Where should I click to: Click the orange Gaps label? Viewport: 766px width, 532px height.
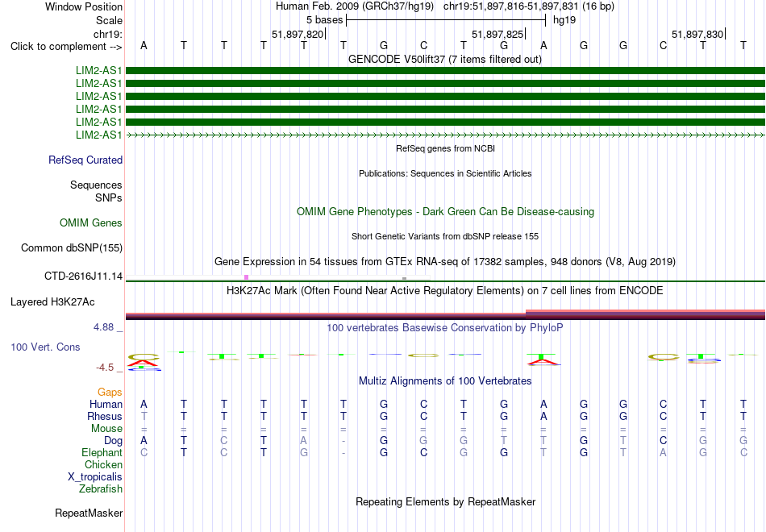pos(110,393)
